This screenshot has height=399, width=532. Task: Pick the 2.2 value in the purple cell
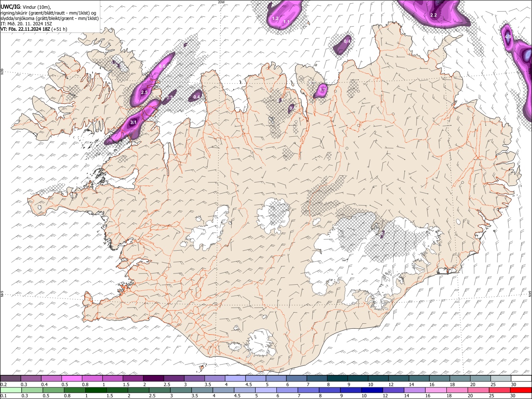click(433, 15)
